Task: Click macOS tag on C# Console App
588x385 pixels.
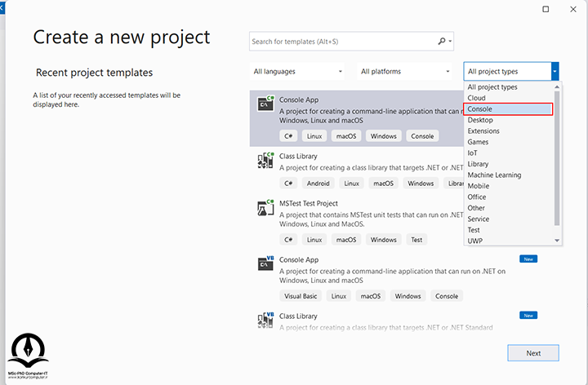Action: 346,136
